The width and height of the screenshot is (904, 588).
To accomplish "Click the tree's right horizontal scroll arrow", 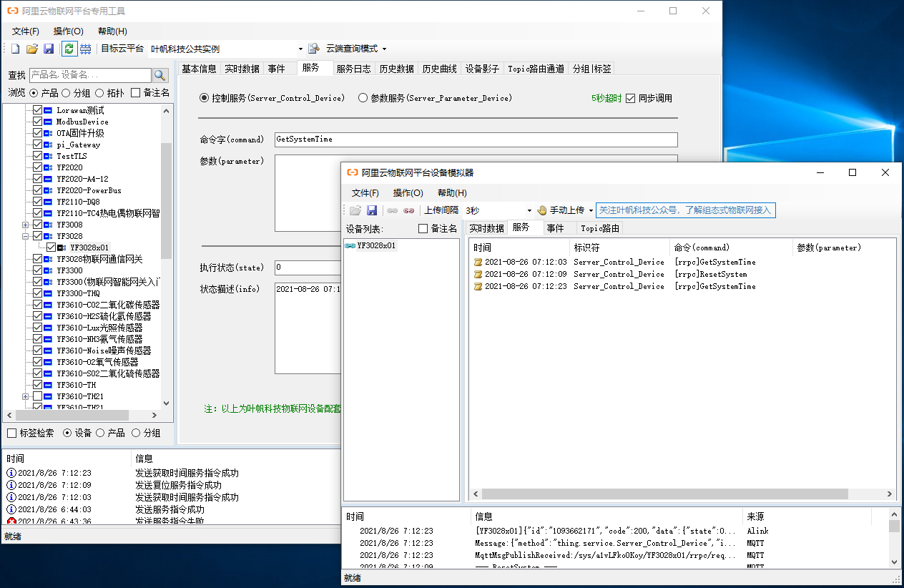I will click(x=154, y=416).
